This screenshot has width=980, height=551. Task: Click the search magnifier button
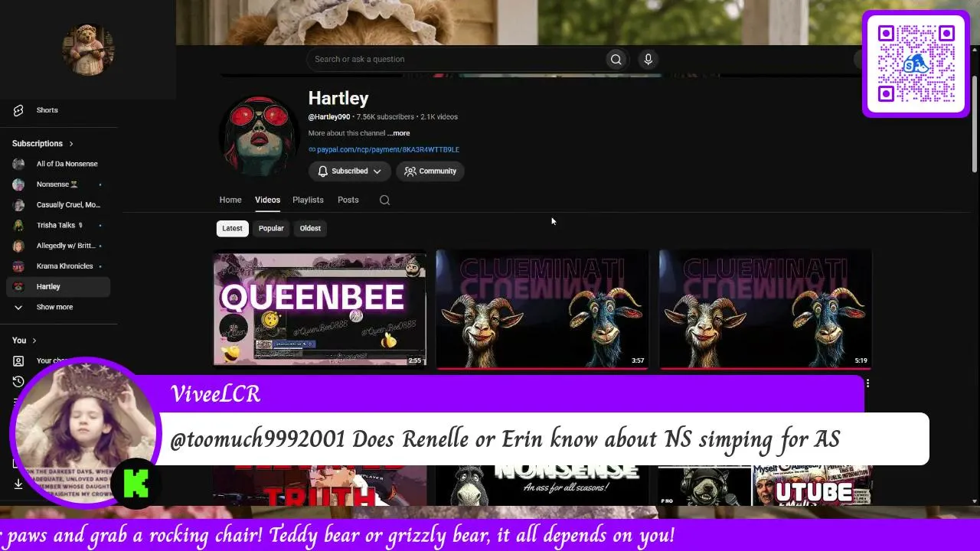click(x=616, y=59)
